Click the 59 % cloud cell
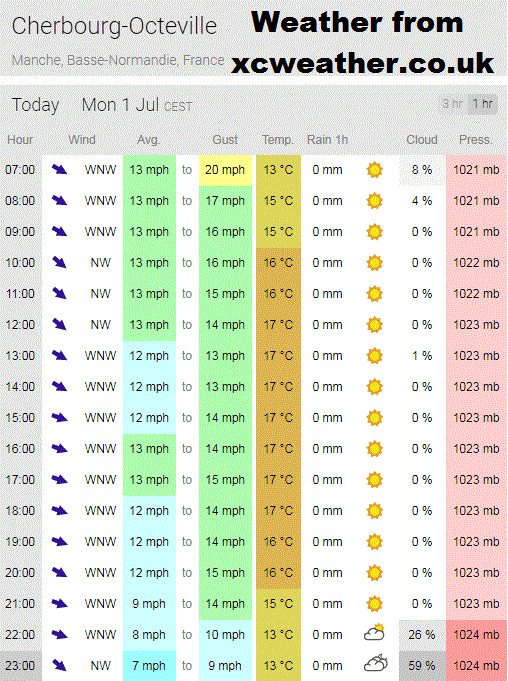 tap(422, 666)
